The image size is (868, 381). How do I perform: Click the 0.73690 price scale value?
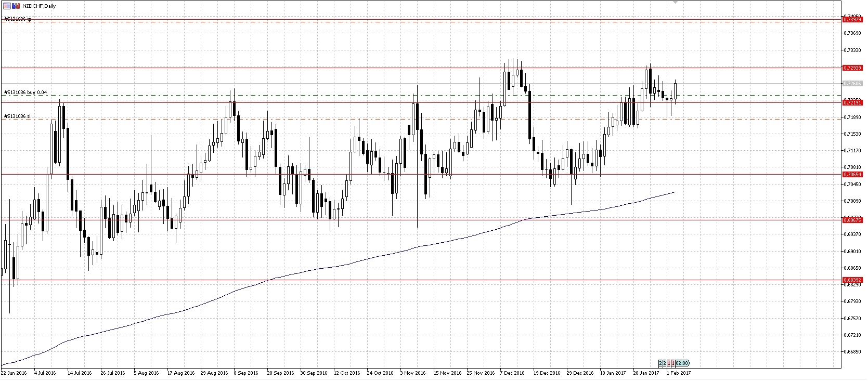tap(852, 33)
